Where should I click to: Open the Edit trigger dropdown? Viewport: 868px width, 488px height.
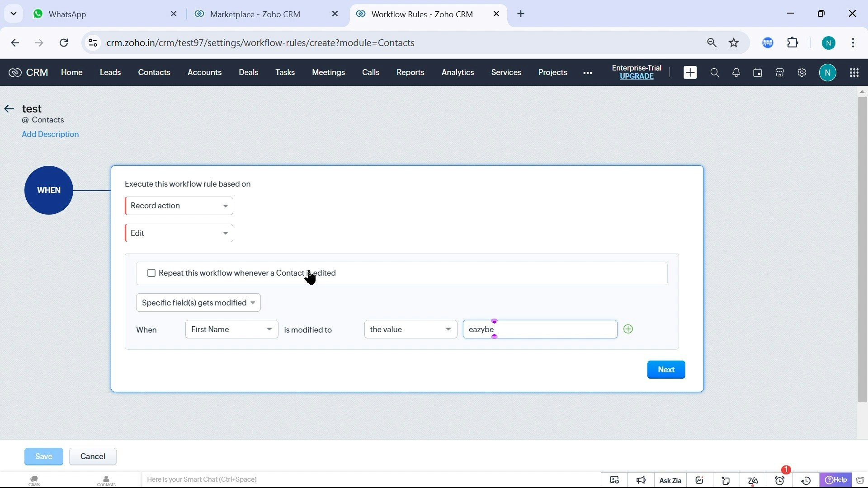coord(179,233)
